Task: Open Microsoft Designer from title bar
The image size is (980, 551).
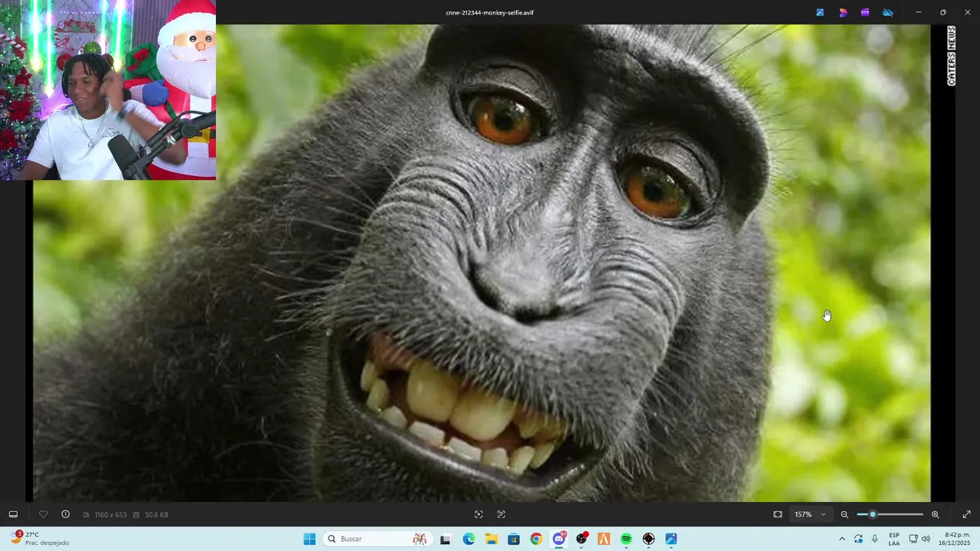Action: tap(843, 12)
